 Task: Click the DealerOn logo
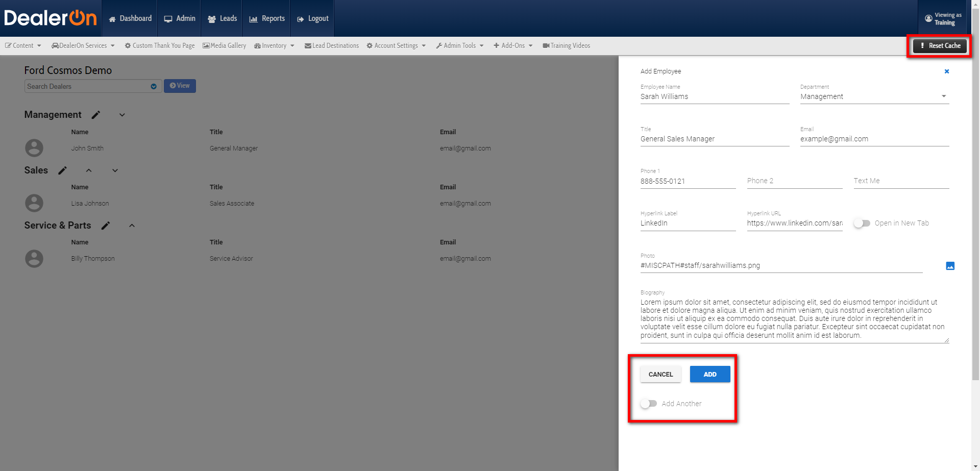50,18
